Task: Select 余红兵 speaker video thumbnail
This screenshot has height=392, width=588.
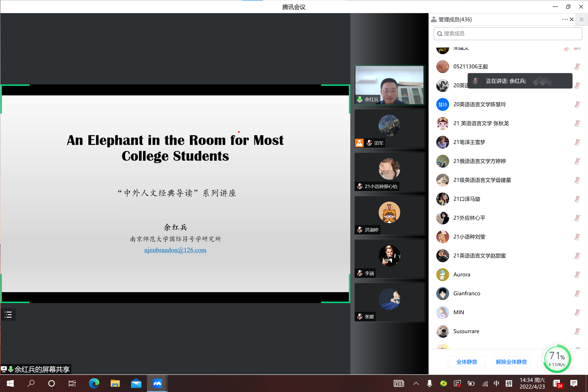Action: pyautogui.click(x=389, y=85)
